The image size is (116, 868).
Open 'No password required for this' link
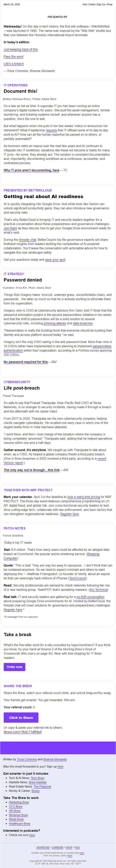26,362
